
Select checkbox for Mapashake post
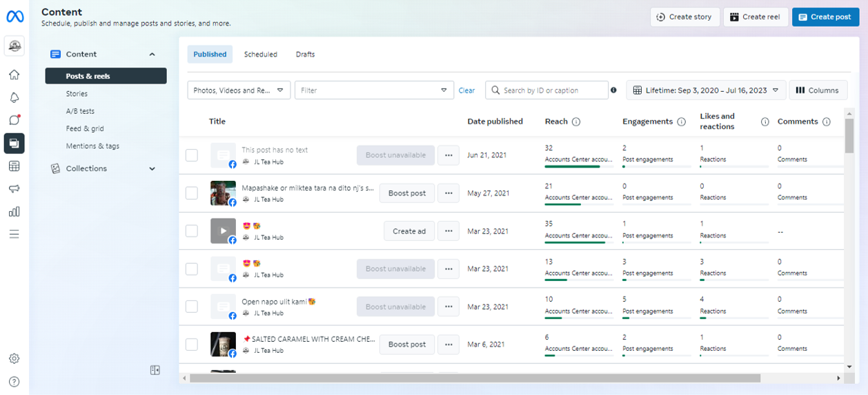192,193
